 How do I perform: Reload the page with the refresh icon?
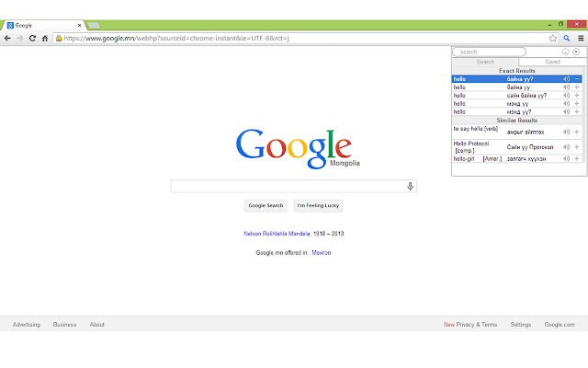pyautogui.click(x=32, y=39)
